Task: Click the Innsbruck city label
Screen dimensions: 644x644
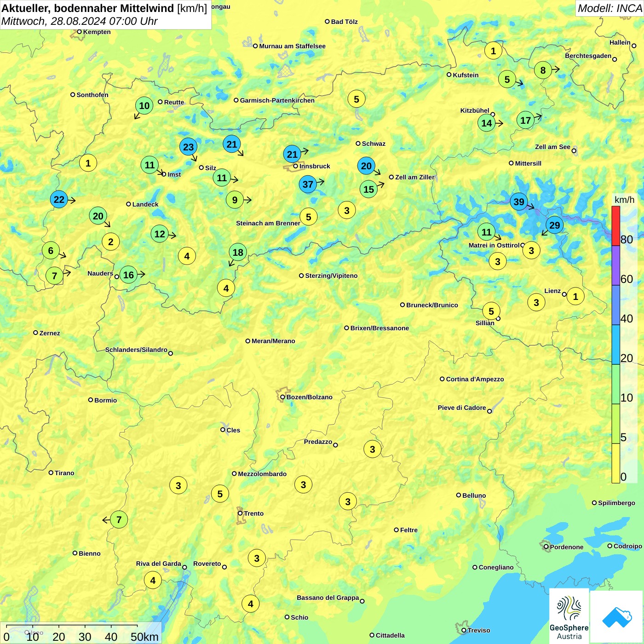Action: tap(315, 166)
